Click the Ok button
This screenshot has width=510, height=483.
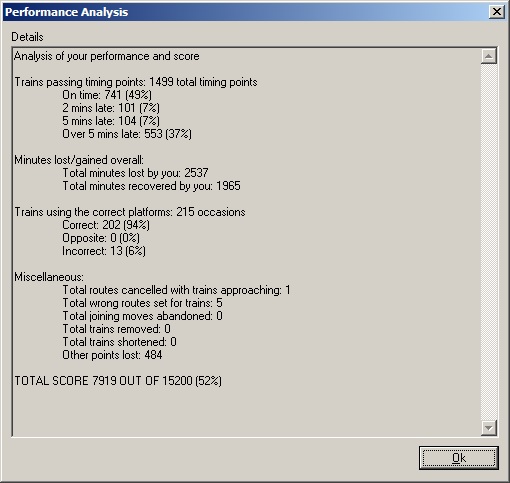click(x=459, y=458)
